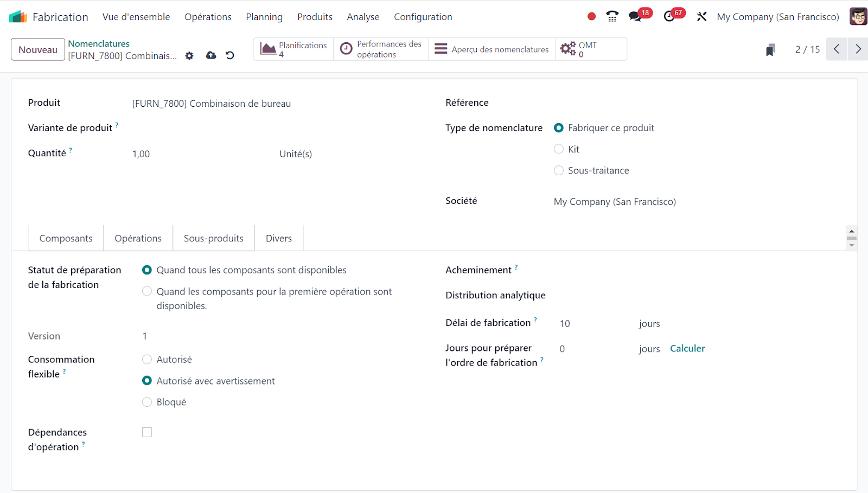Click the Calculer link
The image size is (868, 493).
687,348
